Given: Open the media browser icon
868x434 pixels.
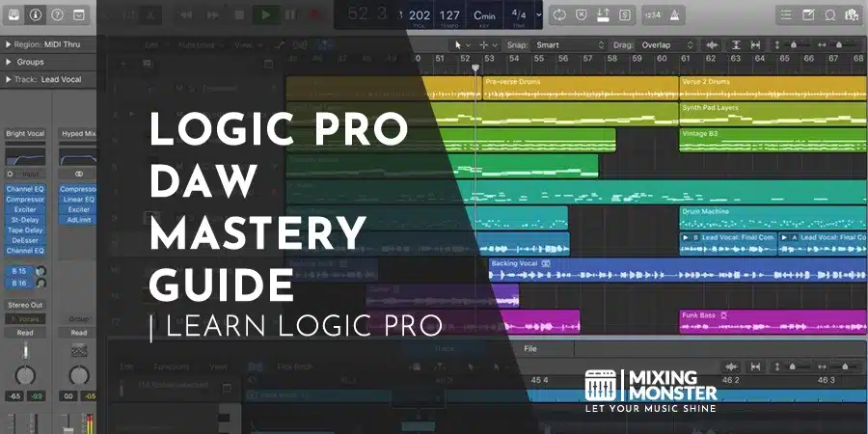Looking at the screenshot, I should click(852, 14).
